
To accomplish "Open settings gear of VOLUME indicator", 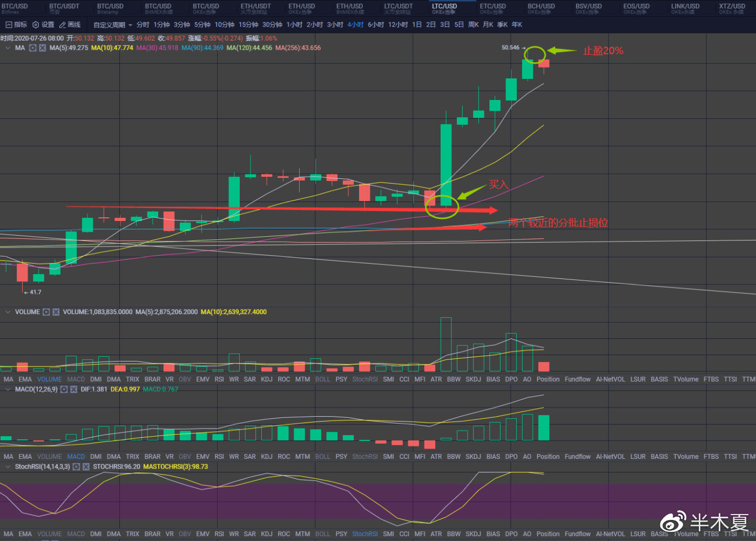I will coord(46,312).
